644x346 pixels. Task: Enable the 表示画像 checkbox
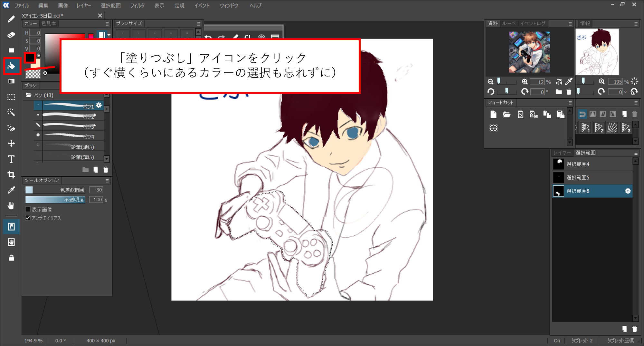(x=28, y=210)
